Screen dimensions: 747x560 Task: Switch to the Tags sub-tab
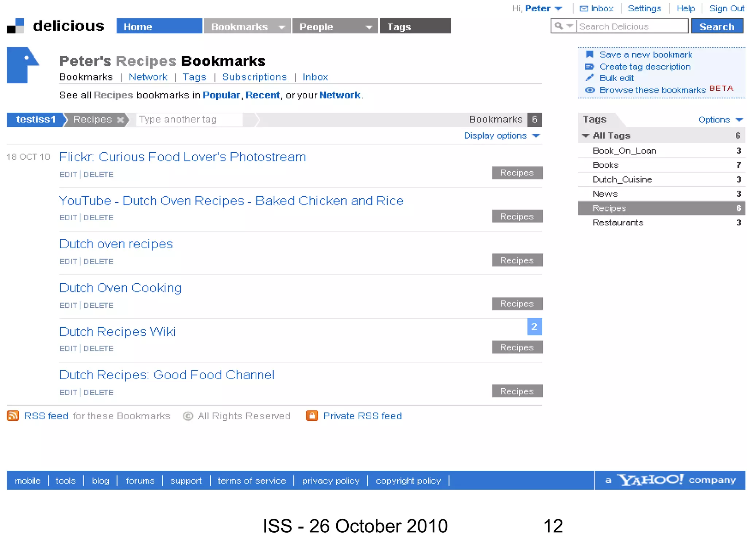point(194,77)
